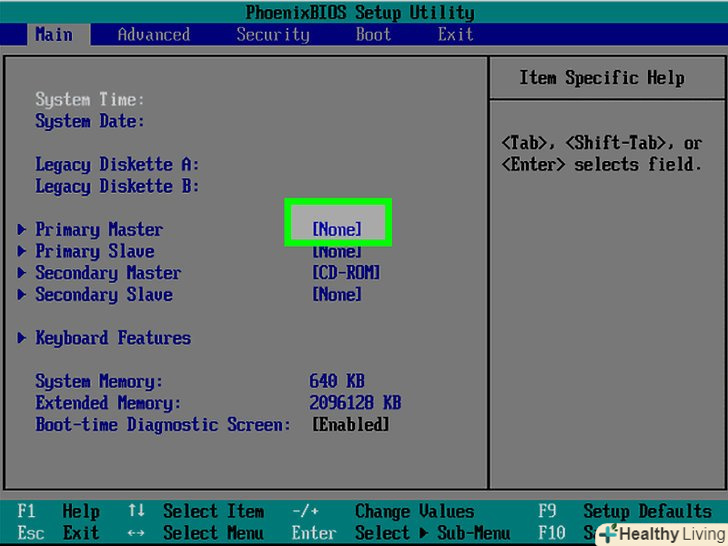Click the 640 KB memory value
728x546 pixels.
[337, 381]
